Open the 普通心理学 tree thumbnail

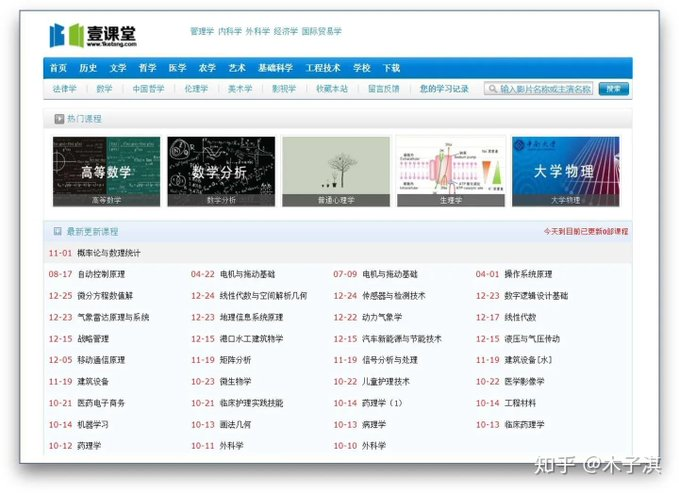pos(336,172)
